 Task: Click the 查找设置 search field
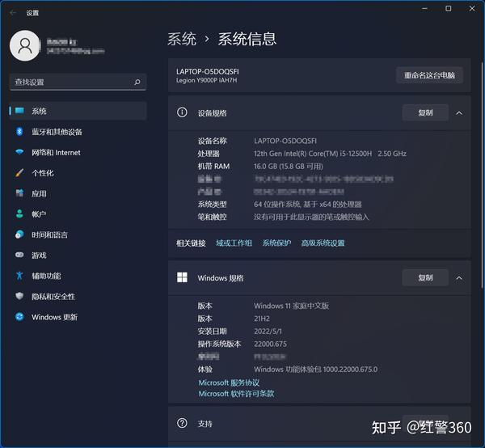pyautogui.click(x=78, y=82)
